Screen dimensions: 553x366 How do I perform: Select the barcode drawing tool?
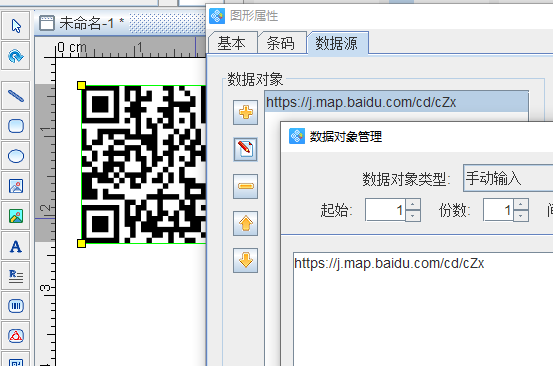coord(16,306)
